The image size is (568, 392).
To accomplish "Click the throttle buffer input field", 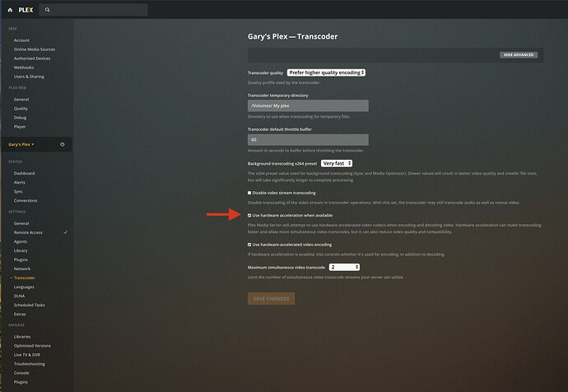I will [x=308, y=140].
